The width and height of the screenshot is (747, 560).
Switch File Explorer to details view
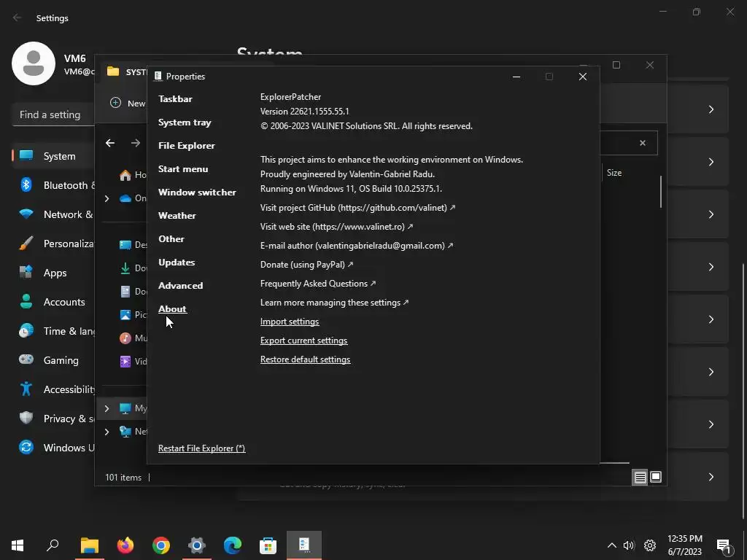click(640, 477)
